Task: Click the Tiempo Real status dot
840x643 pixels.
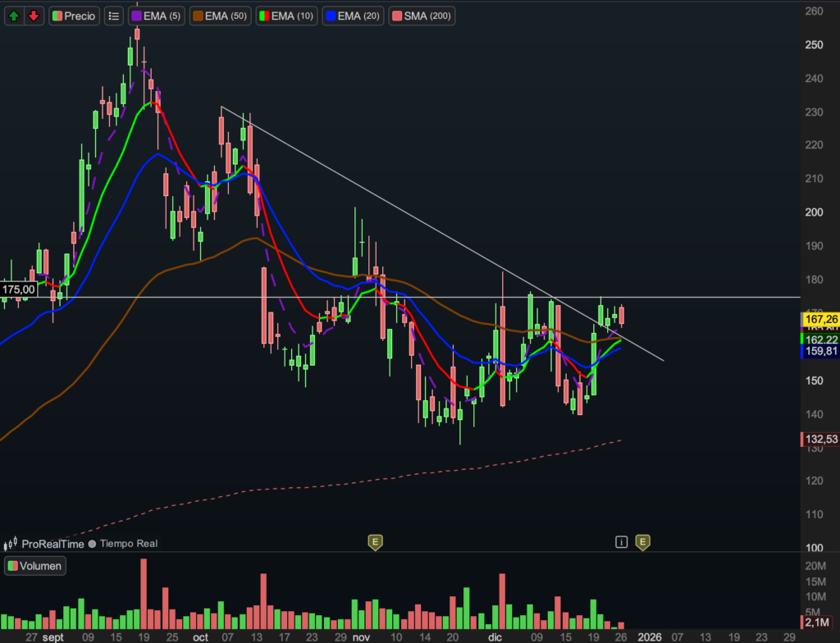Action: [x=92, y=544]
